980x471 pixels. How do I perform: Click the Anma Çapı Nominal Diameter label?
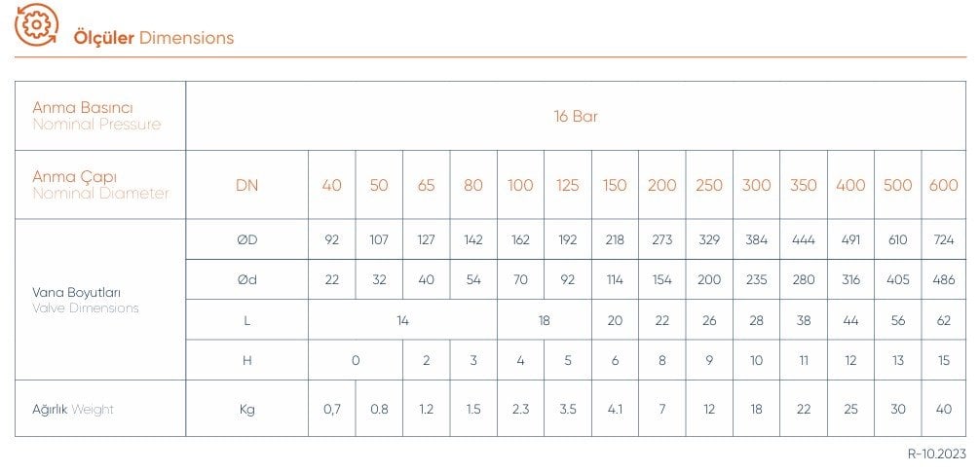click(x=100, y=185)
